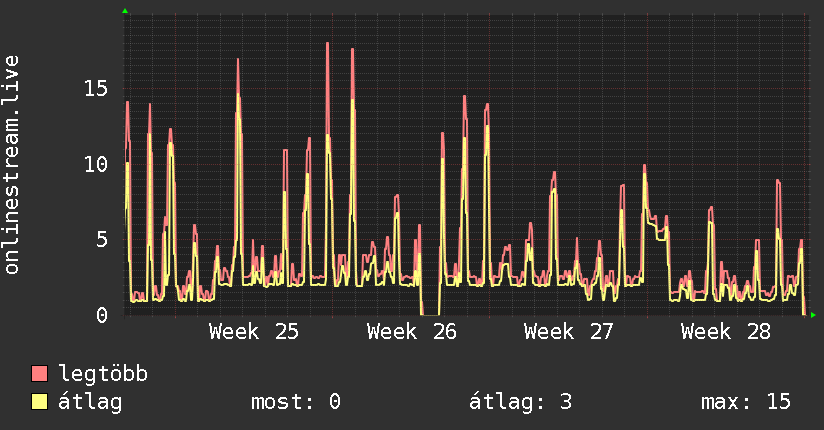Click the yellow átlag legend color swatch

(x=39, y=402)
